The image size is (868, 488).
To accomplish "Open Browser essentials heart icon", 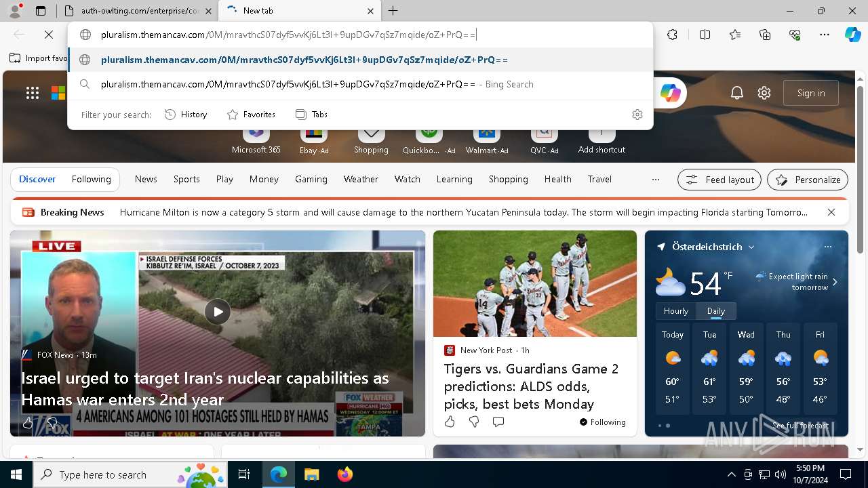I will (795, 35).
